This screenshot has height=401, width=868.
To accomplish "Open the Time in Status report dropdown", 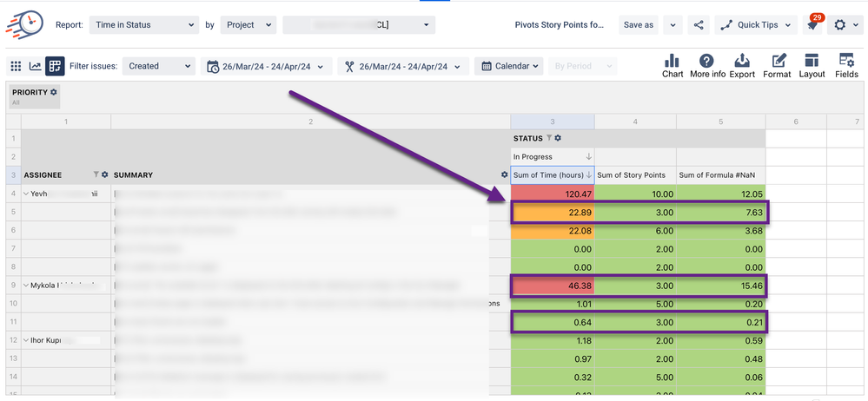I will pyautogui.click(x=143, y=25).
